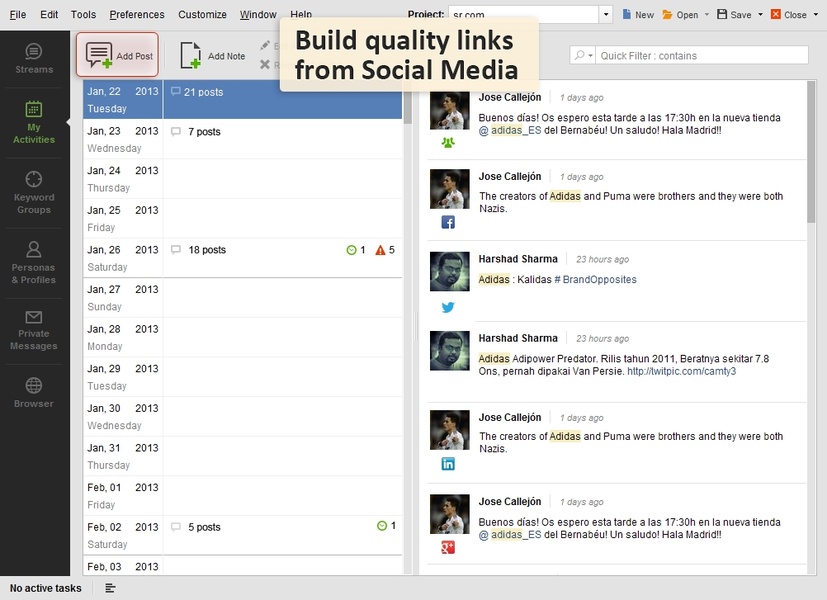Image resolution: width=827 pixels, height=600 pixels.
Task: Click the calendar list vertical scrollbar
Action: 407,103
